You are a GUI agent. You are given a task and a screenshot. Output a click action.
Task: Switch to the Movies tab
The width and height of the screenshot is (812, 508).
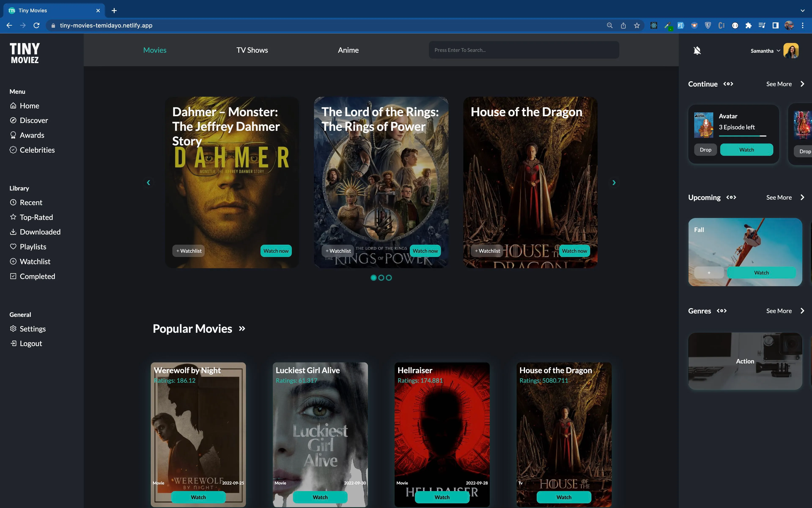[x=155, y=50]
